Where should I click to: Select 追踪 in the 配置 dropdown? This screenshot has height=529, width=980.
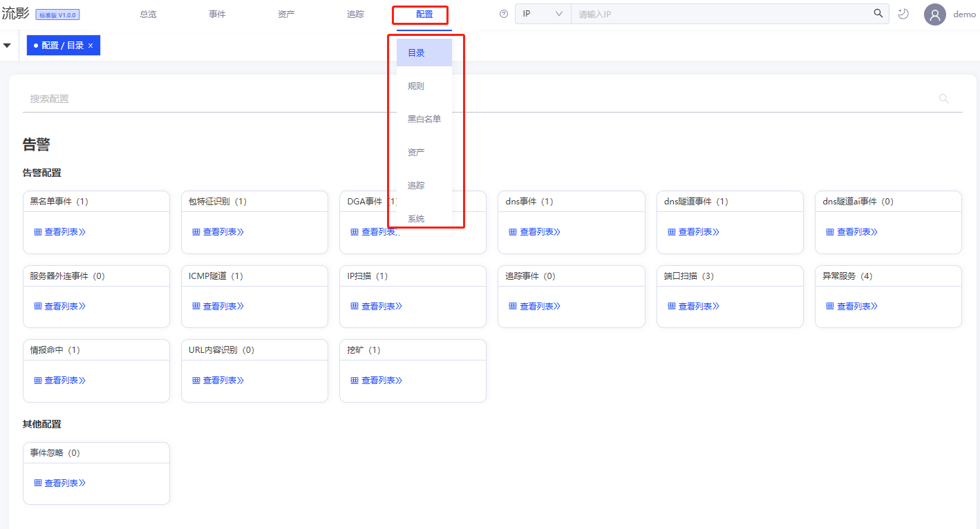pos(424,185)
